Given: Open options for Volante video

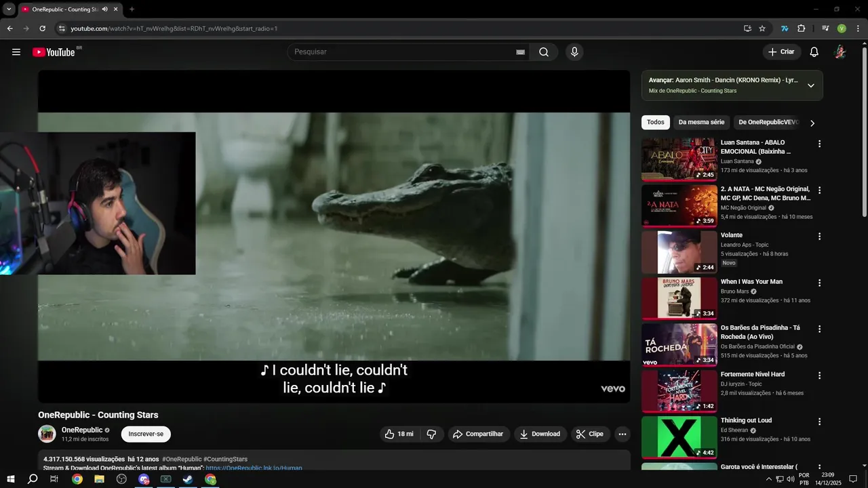Looking at the screenshot, I should click(819, 237).
